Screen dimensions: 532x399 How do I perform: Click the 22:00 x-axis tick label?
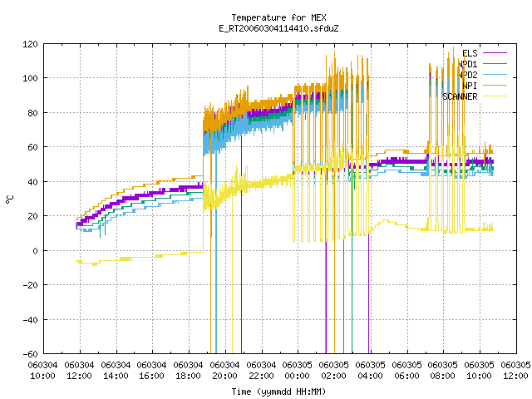(261, 371)
